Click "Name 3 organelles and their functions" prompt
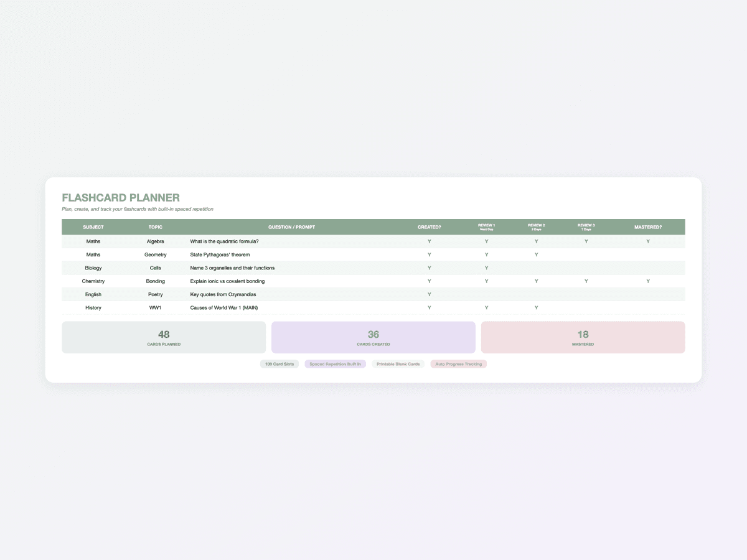The height and width of the screenshot is (560, 747). 232,268
